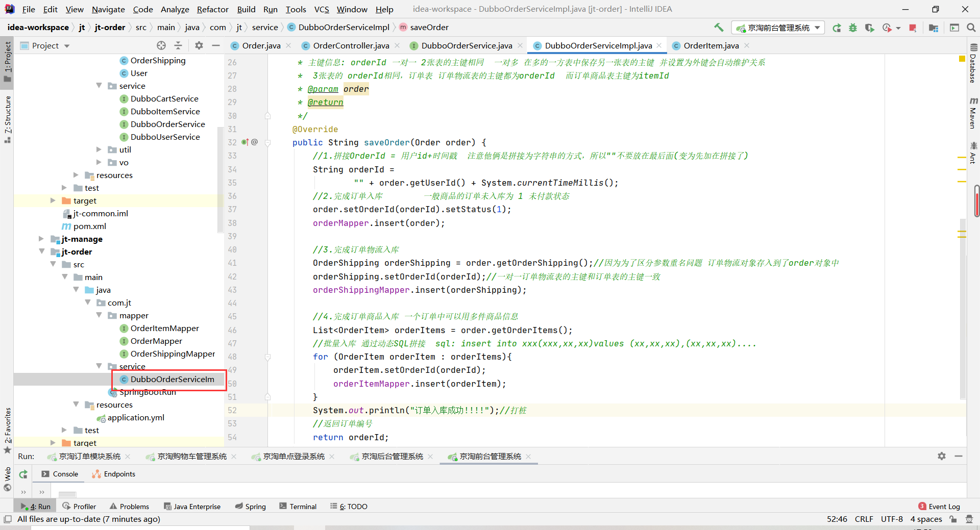Image resolution: width=980 pixels, height=530 pixels.
Task: Switch to run tab 京淘单点登录系统
Action: coord(293,457)
